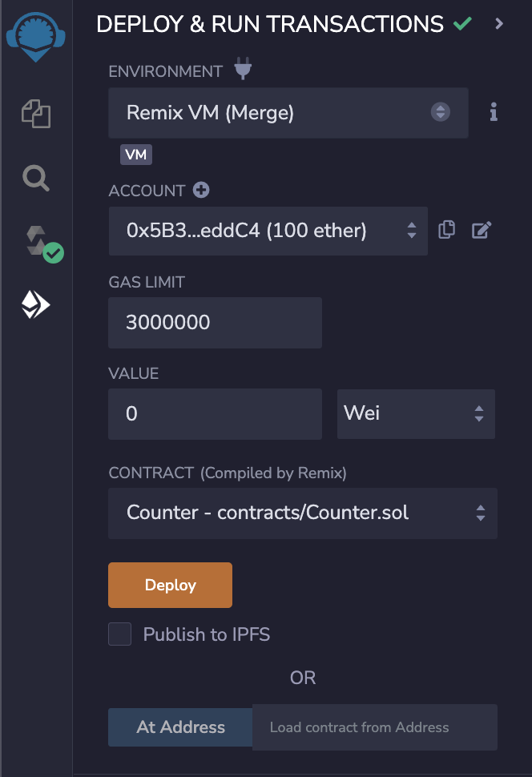
Task: Click the orange Deploy button
Action: tap(170, 585)
